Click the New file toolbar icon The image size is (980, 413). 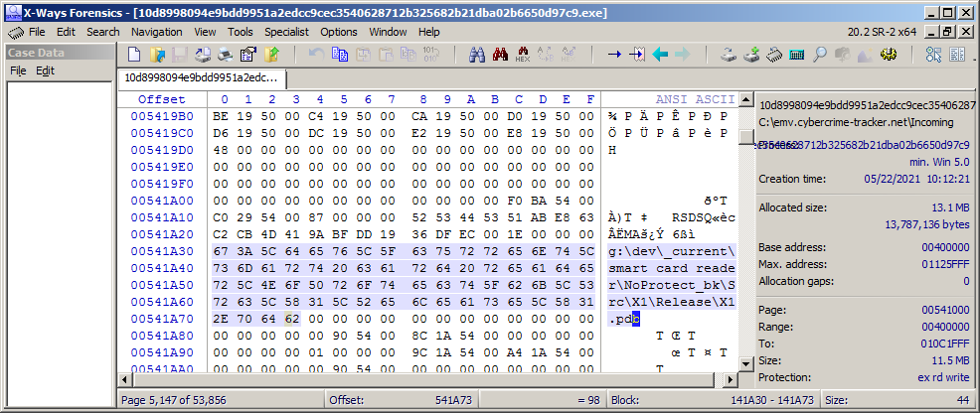point(136,55)
